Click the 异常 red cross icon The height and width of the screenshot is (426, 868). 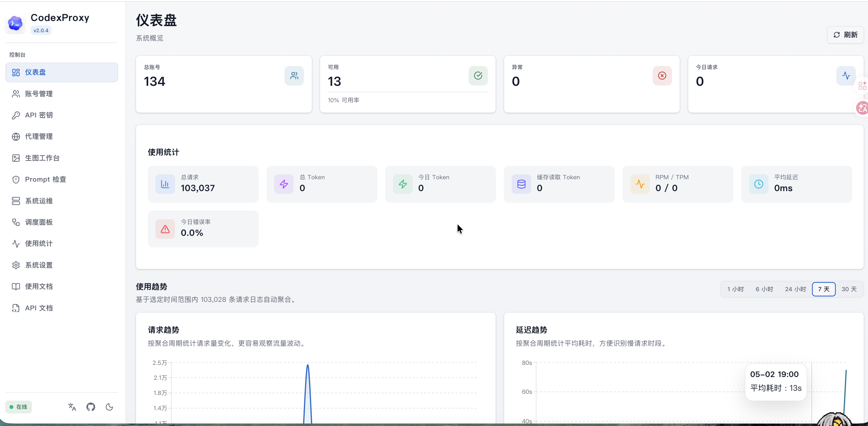(662, 75)
